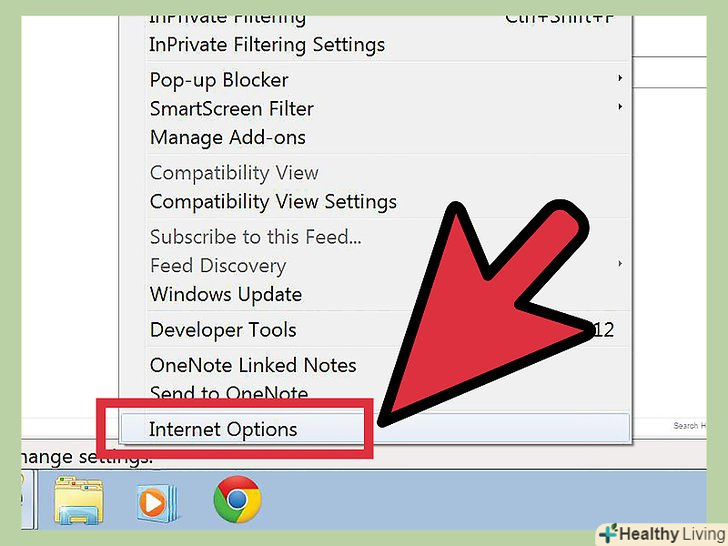This screenshot has width=728, height=546.
Task: Click Subscribe to this Feed
Action: coord(255,237)
